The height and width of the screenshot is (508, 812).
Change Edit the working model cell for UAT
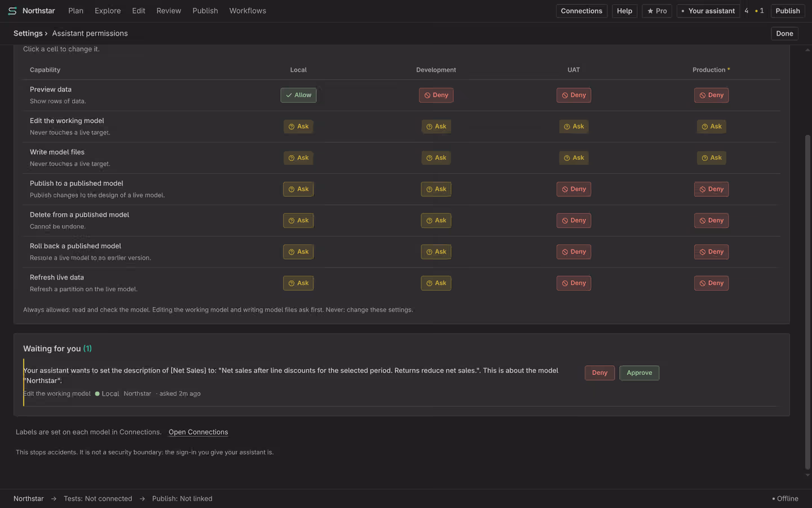click(573, 126)
